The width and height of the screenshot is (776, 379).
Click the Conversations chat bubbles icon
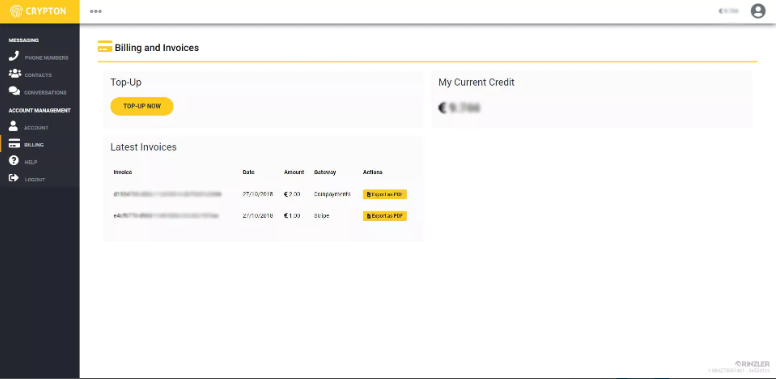point(14,92)
